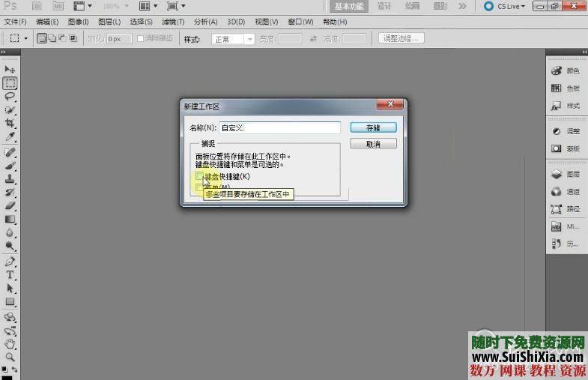This screenshot has height=380, width=588.
Task: Select the Rectangle shape tool
Action: pyautogui.click(x=10, y=301)
